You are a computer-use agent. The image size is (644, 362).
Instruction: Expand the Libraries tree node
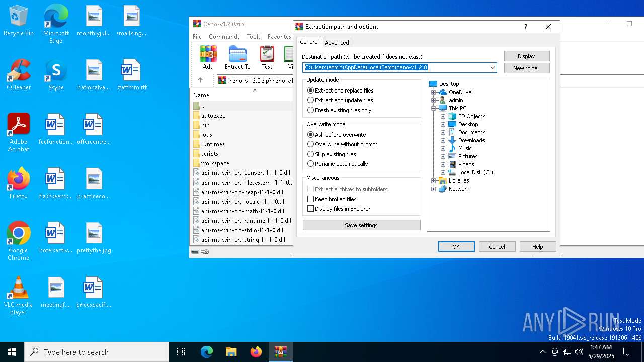pos(433,181)
